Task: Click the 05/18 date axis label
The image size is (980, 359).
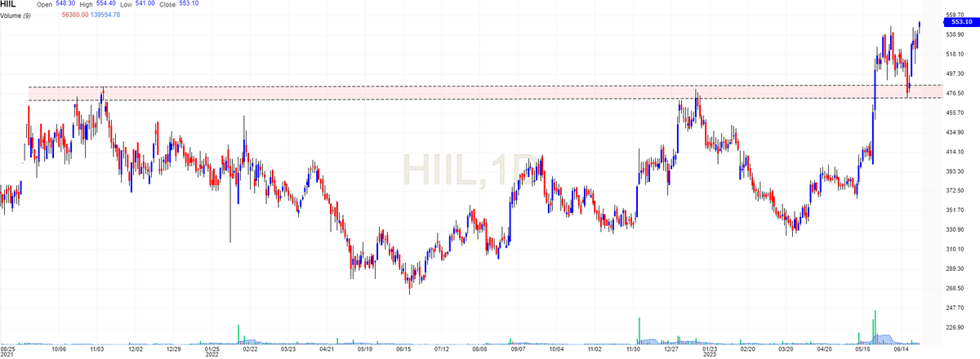Action: point(863,348)
